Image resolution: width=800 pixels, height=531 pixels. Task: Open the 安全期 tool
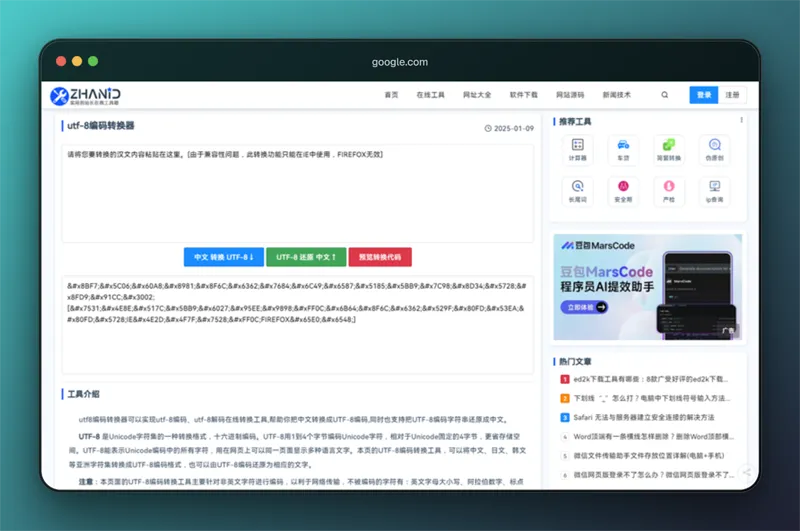pyautogui.click(x=623, y=191)
